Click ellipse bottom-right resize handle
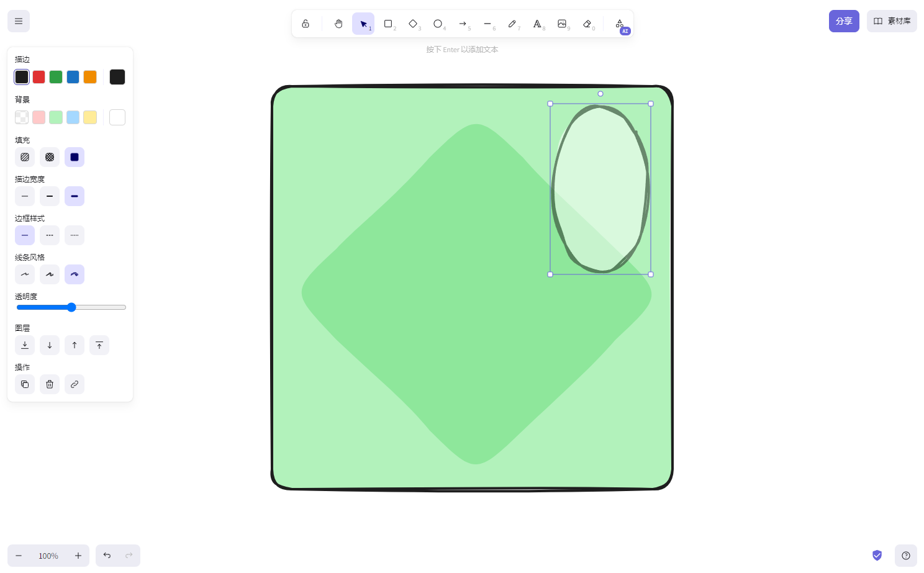This screenshot has width=924, height=573. coord(651,274)
